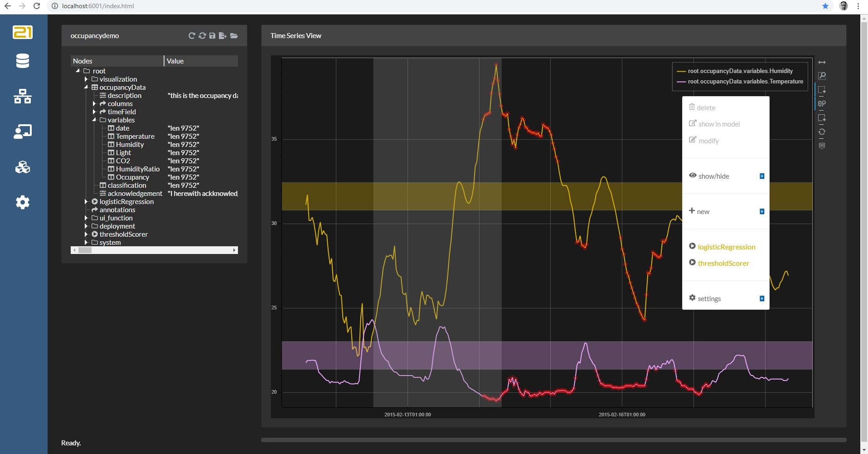Select the Light variable node

coord(123,153)
